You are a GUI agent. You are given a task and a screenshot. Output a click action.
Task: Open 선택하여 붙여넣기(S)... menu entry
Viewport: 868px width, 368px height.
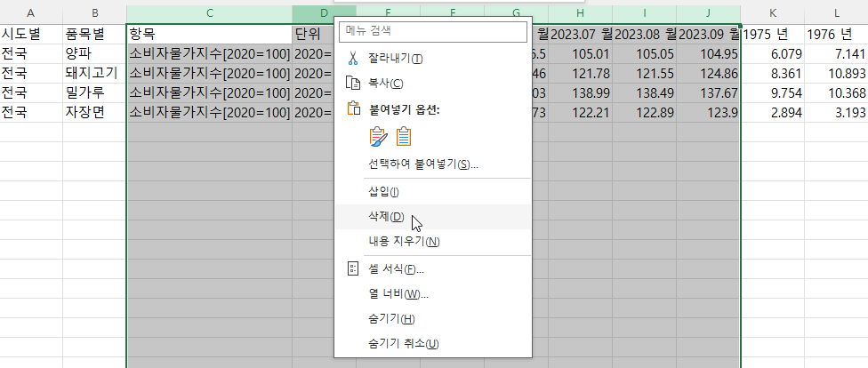tap(433, 164)
